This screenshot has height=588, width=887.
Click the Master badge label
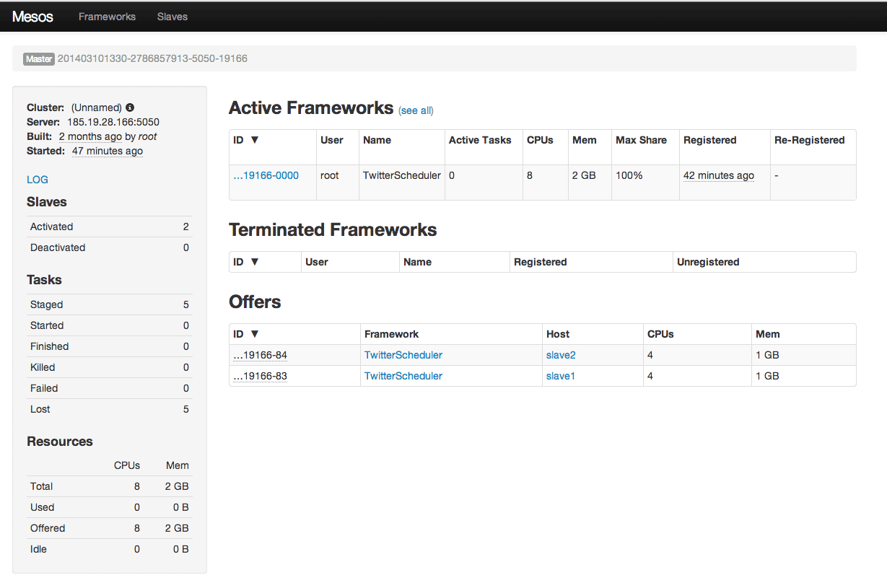(x=39, y=59)
